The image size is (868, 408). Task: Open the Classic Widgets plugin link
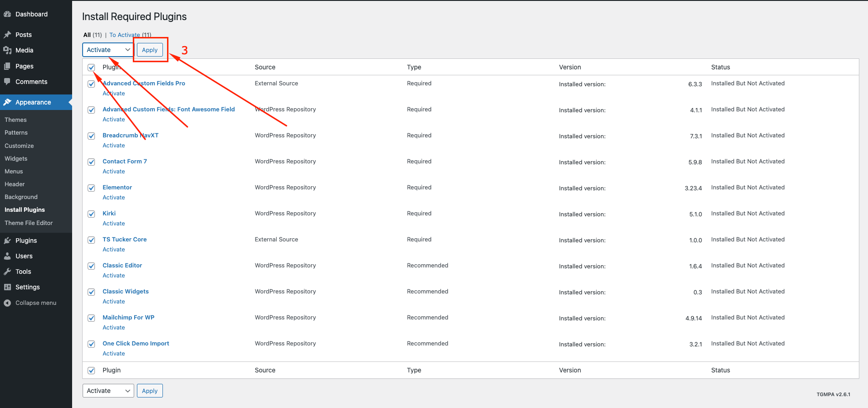coord(125,291)
